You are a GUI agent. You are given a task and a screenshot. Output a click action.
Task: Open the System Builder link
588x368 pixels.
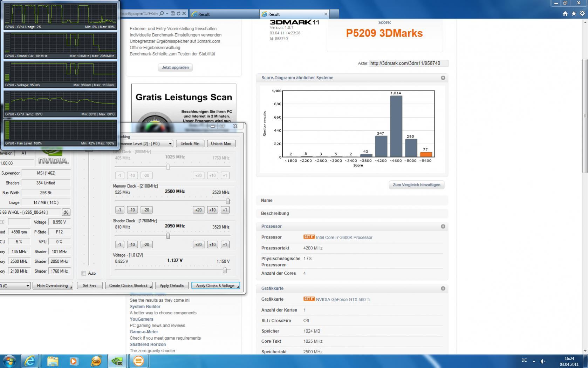145,307
